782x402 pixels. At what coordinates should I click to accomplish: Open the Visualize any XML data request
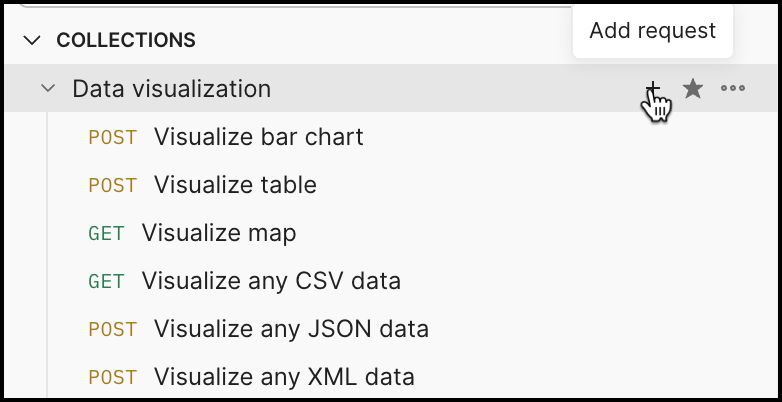click(x=284, y=377)
